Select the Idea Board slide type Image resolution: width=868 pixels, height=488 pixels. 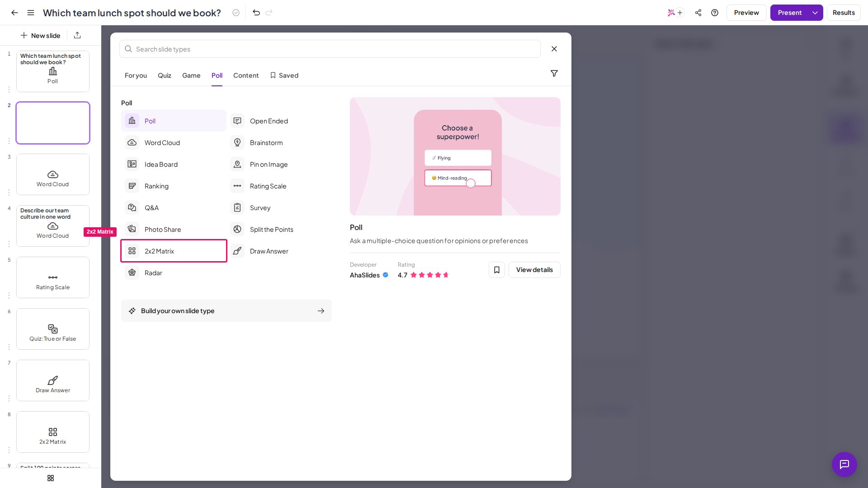tap(174, 164)
